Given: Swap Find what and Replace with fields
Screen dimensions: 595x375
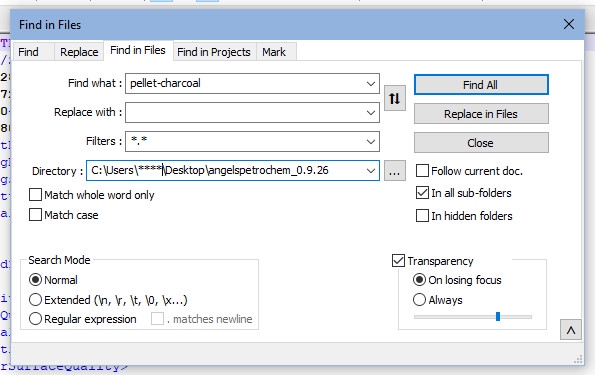Looking at the screenshot, I should point(395,98).
